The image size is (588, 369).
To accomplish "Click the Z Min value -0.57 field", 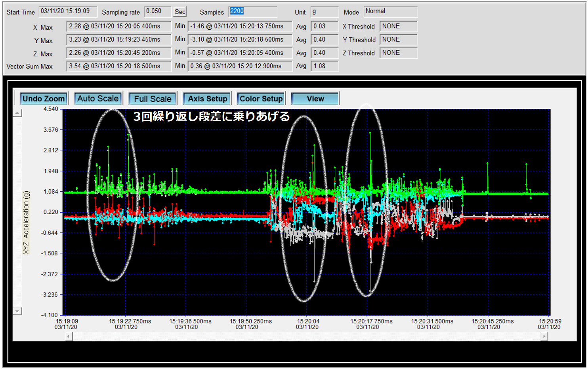I will point(240,53).
